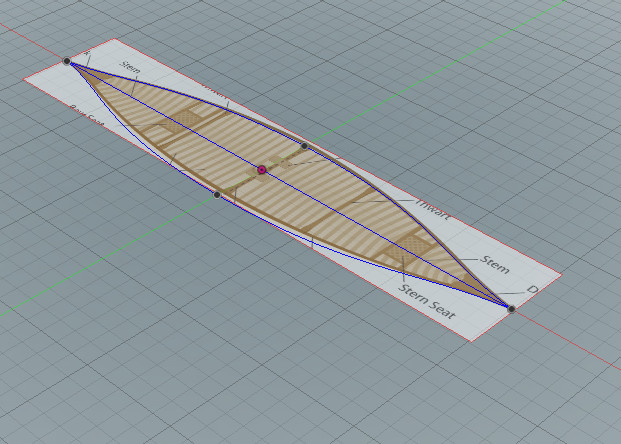Click the 'Stem' label near the bow end
The image size is (621, 444).
pyautogui.click(x=130, y=67)
